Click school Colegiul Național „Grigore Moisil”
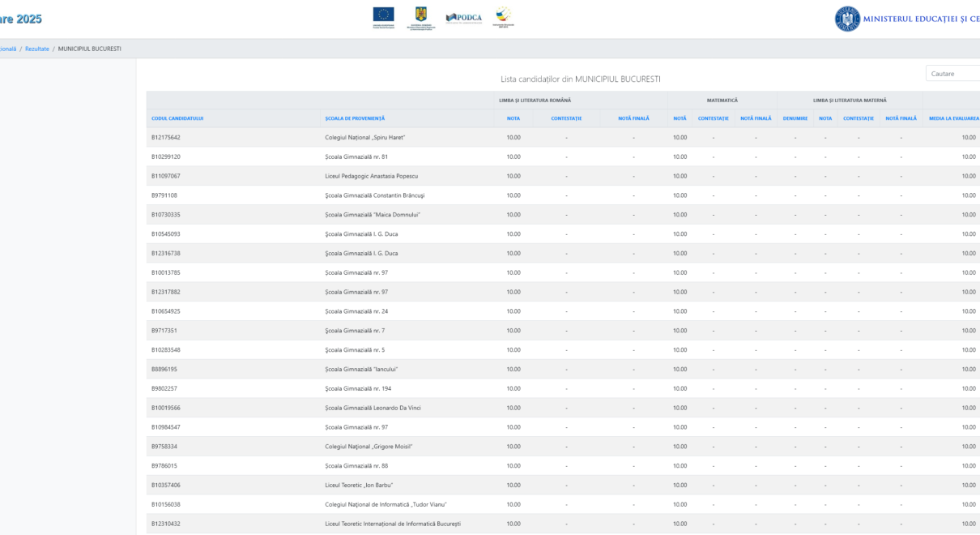The image size is (980, 535). [369, 447]
